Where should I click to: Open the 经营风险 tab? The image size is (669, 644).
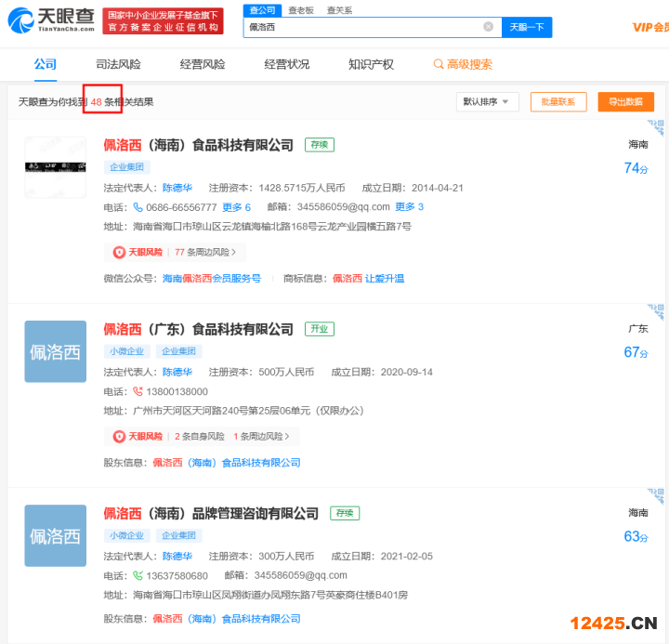point(203,64)
